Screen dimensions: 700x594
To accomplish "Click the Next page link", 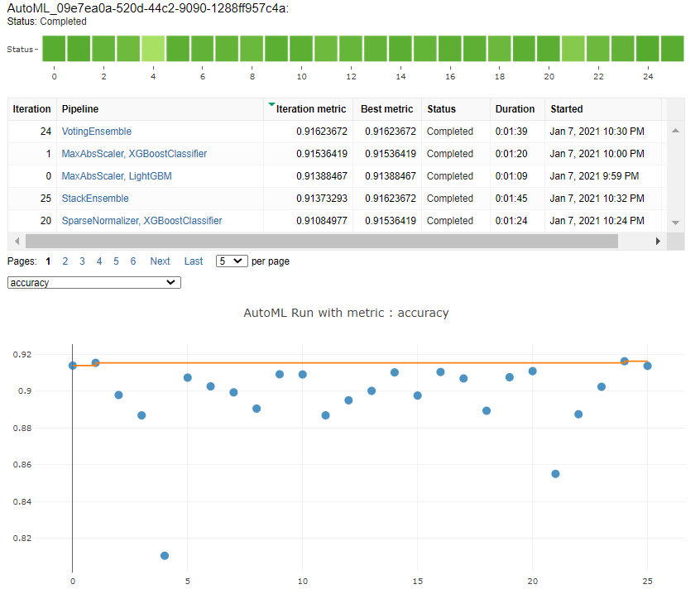I will (160, 261).
